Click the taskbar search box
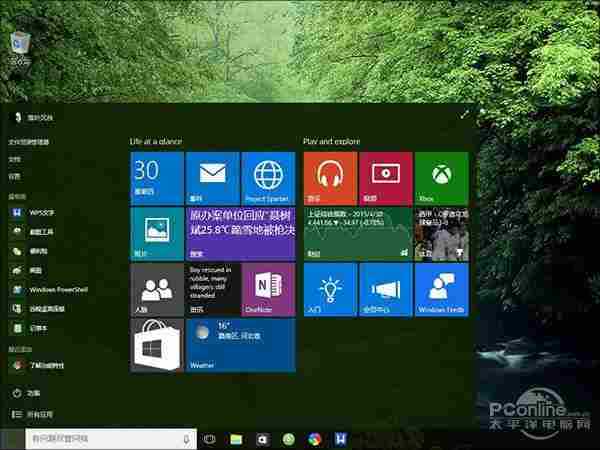 [100, 438]
